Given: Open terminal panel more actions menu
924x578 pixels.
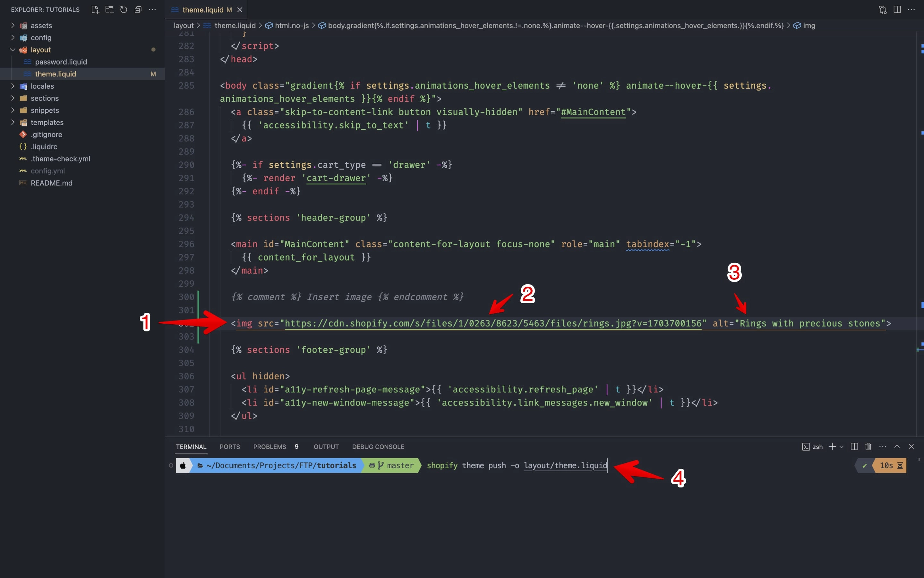Looking at the screenshot, I should [x=883, y=446].
